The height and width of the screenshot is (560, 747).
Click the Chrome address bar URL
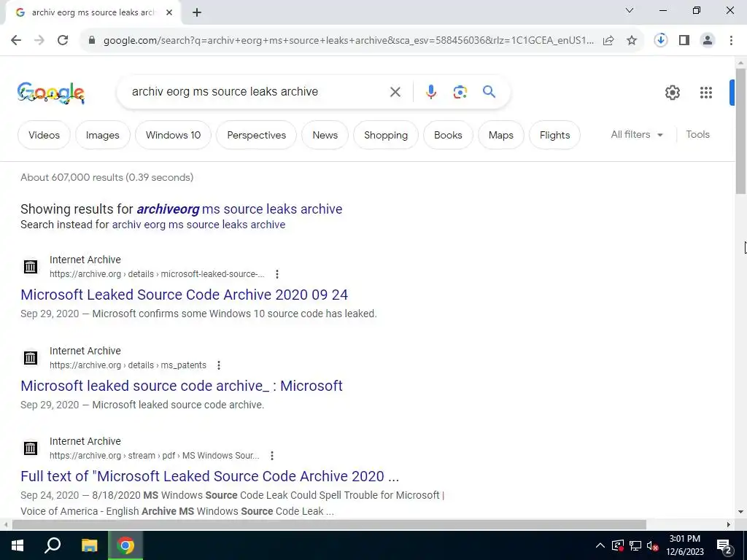pyautogui.click(x=348, y=41)
